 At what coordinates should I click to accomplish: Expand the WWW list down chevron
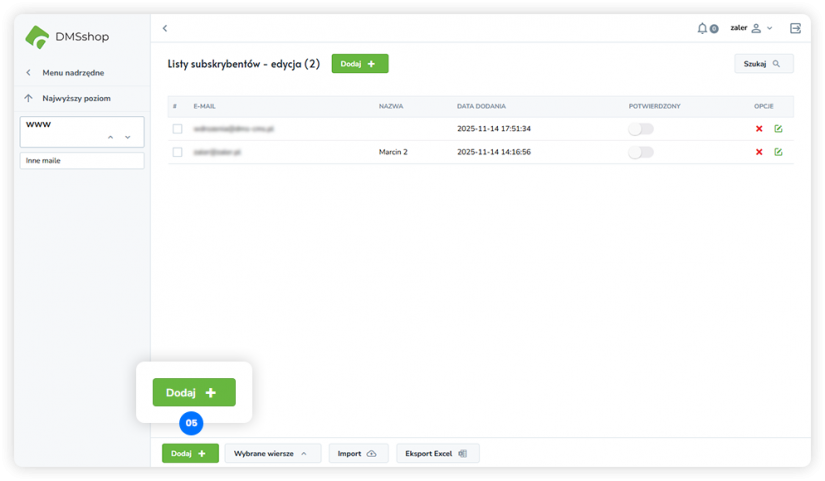click(x=128, y=137)
